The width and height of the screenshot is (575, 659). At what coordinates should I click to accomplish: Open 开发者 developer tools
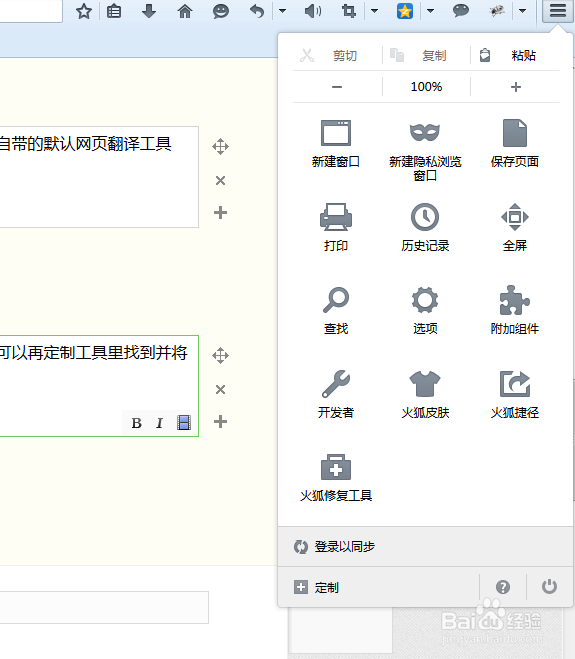336,394
